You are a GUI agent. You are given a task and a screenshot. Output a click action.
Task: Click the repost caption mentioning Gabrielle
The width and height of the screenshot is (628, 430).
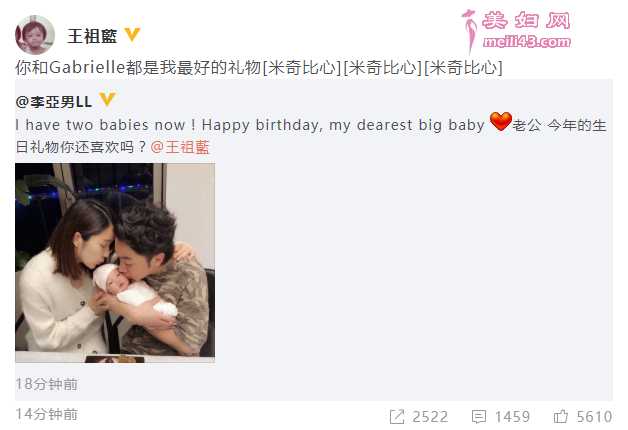259,68
